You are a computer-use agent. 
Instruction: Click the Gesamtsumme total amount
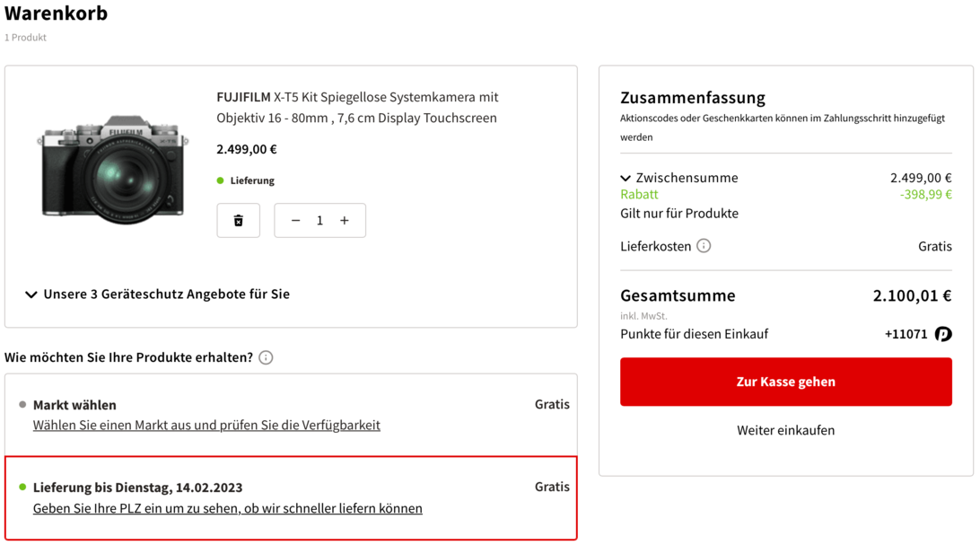coord(912,295)
